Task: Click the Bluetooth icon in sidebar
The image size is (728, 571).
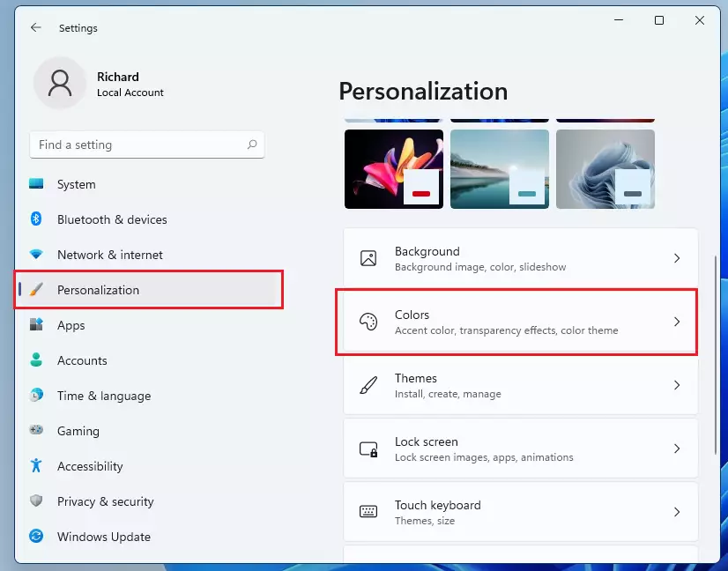Action: coord(36,219)
